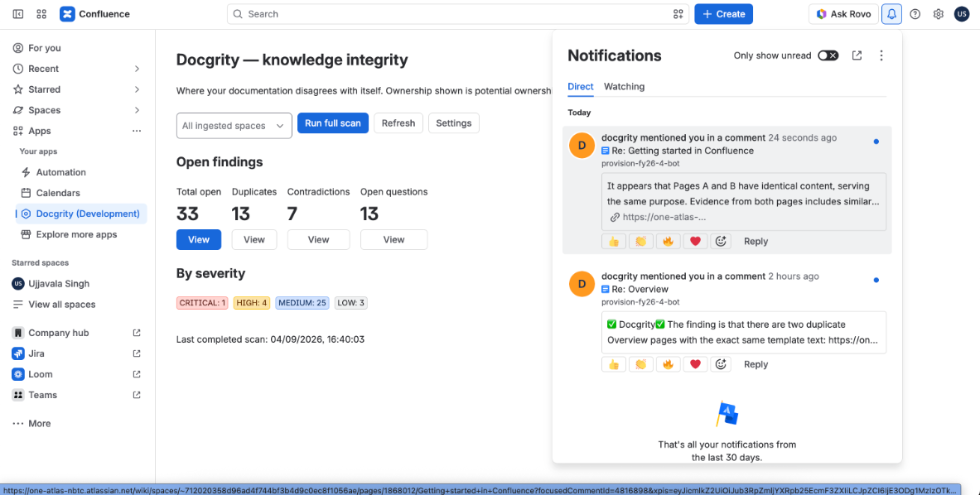Open the settings gear icon in the header
This screenshot has width=980, height=495.
tap(938, 14)
